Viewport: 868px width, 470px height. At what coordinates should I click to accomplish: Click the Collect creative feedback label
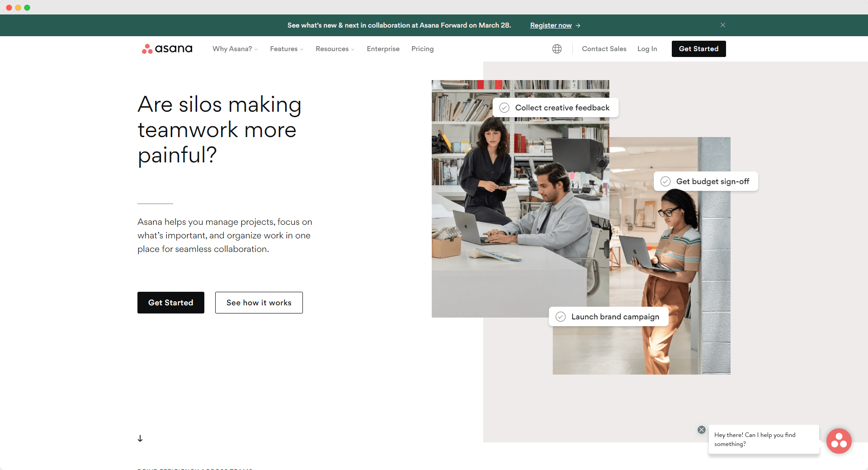click(562, 108)
